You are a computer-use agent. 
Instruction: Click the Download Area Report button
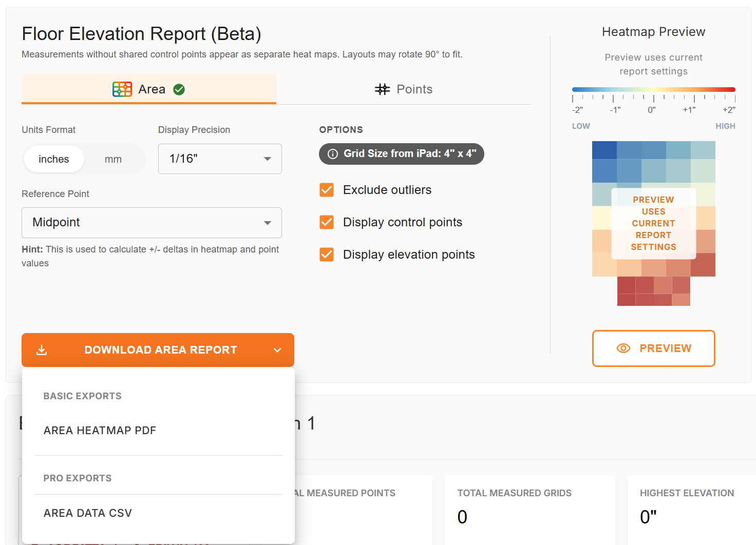click(158, 350)
